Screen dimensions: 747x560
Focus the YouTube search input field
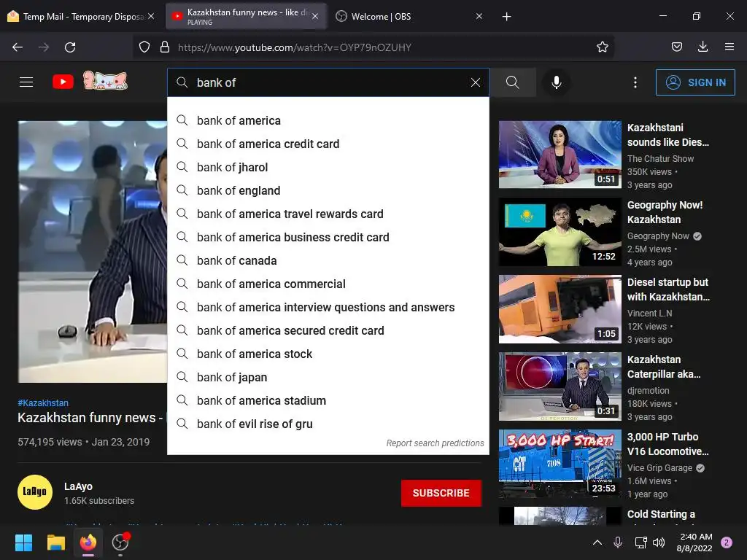(x=329, y=82)
